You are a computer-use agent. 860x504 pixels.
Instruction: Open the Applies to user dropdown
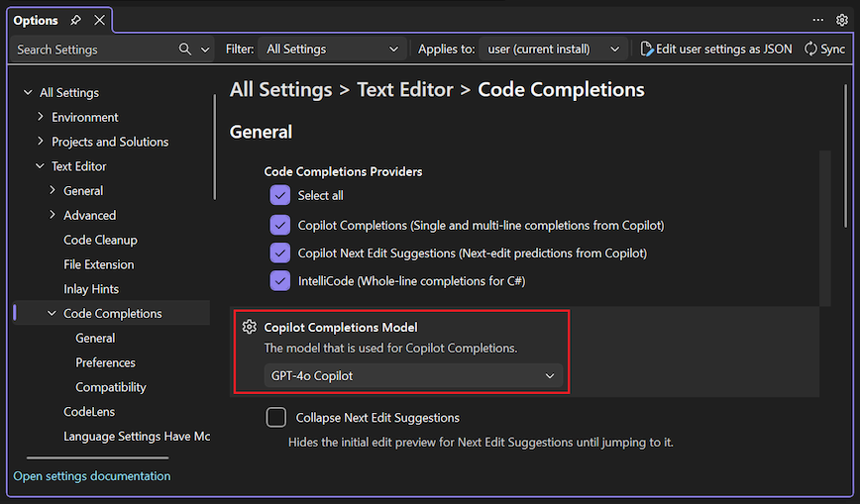[x=554, y=49]
